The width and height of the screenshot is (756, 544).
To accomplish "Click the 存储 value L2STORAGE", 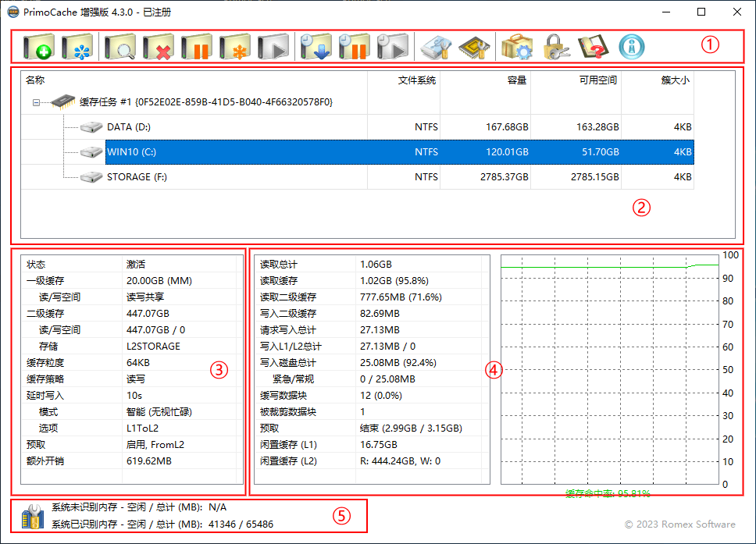I will [x=153, y=347].
